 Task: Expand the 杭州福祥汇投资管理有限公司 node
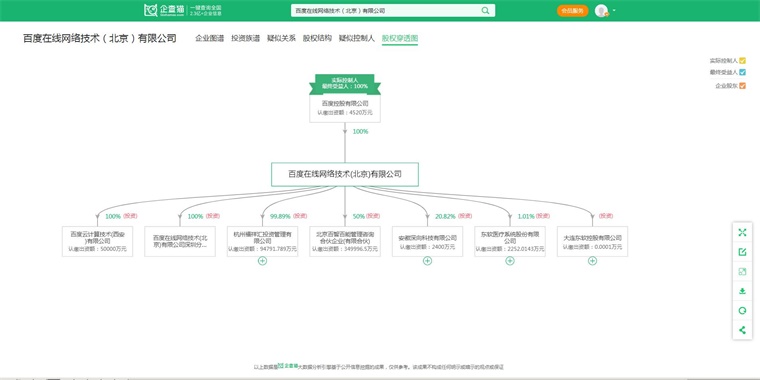tap(262, 261)
